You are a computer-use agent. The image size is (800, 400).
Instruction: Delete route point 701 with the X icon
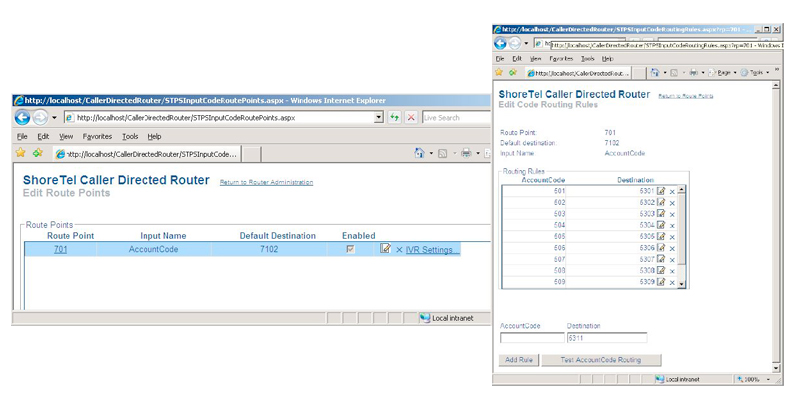(399, 249)
